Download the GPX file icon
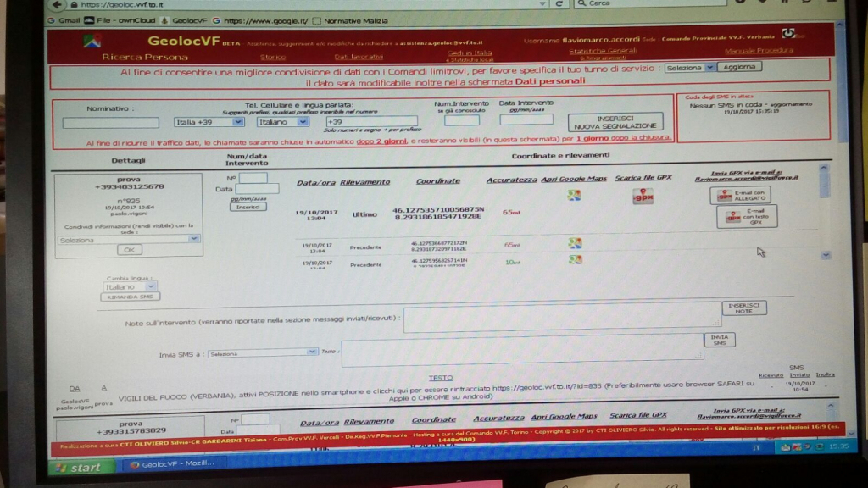Image resolution: width=868 pixels, height=488 pixels. pyautogui.click(x=643, y=196)
